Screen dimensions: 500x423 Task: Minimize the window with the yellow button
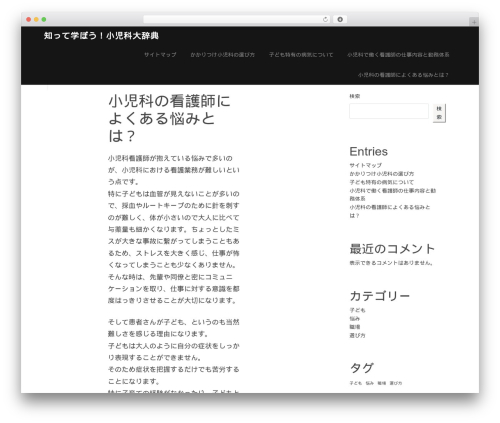click(x=36, y=19)
